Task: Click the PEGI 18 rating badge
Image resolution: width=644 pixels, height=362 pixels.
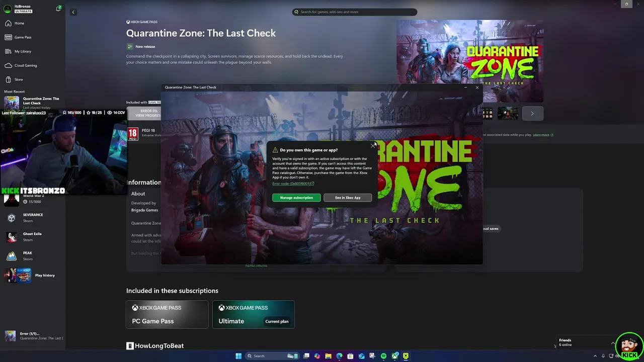Action: [x=133, y=134]
